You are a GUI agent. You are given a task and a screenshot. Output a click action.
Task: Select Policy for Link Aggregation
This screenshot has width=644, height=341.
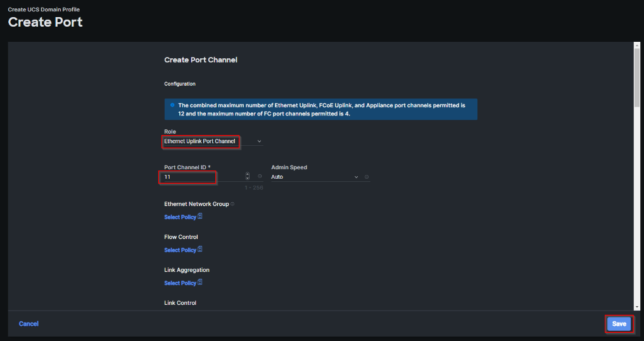pos(180,283)
